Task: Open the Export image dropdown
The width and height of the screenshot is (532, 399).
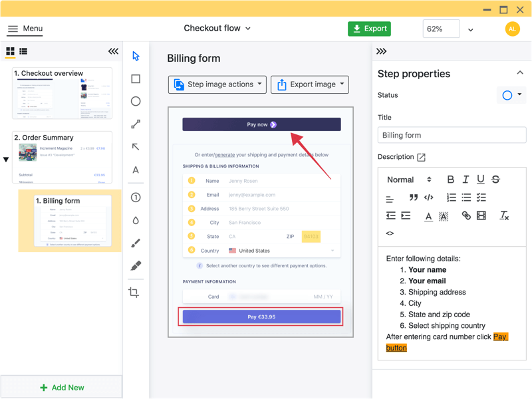Action: pos(310,84)
